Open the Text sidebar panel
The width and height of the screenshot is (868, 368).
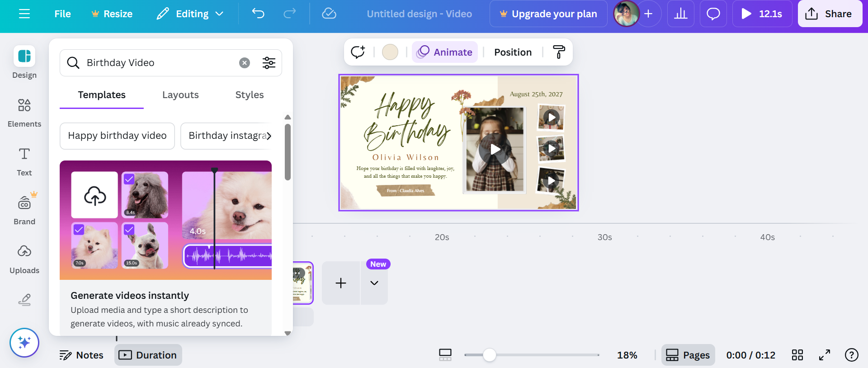click(24, 162)
